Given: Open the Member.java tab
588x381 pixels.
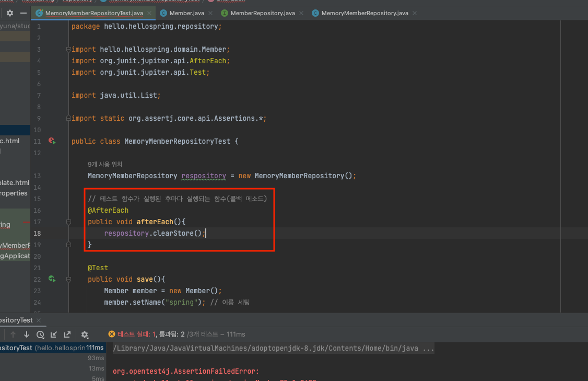Looking at the screenshot, I should [187, 13].
